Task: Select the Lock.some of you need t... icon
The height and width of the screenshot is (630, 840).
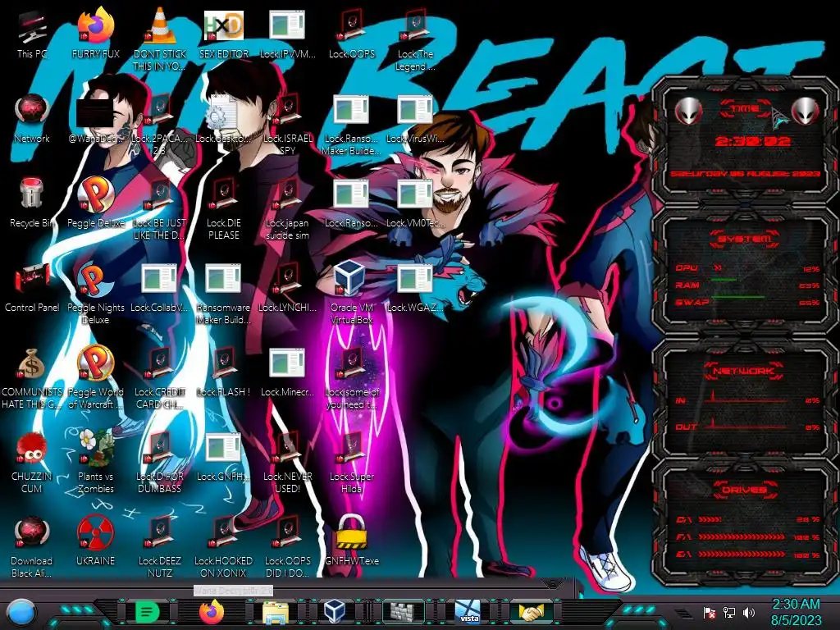Action: coord(351,378)
